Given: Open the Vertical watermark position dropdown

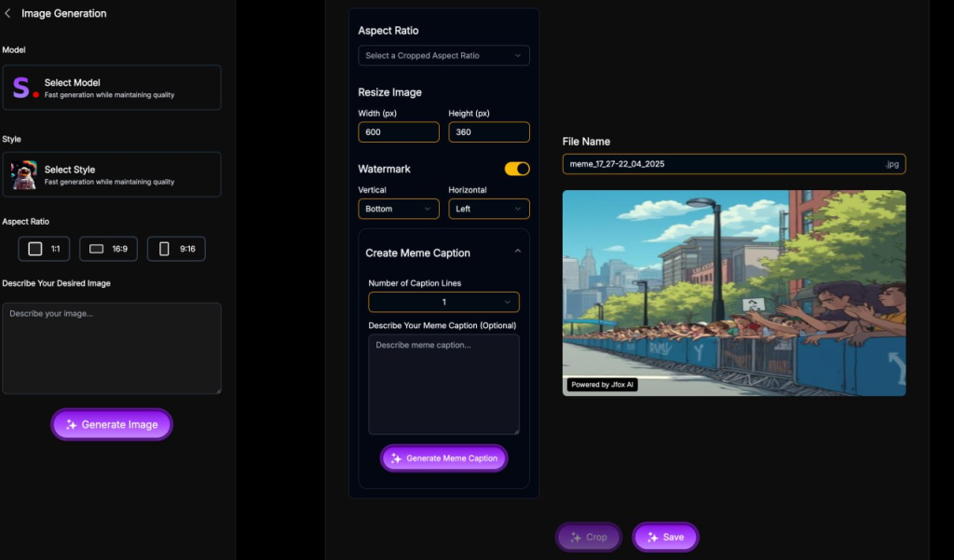Looking at the screenshot, I should [398, 209].
